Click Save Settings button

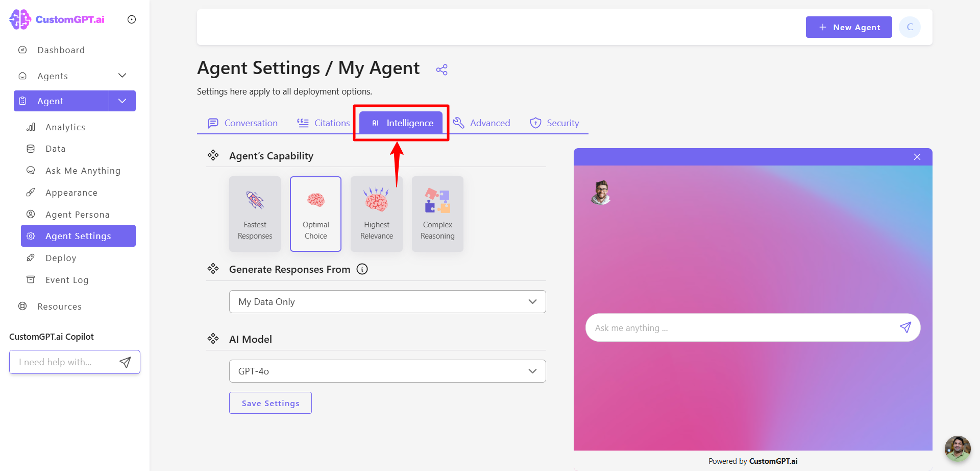pyautogui.click(x=271, y=403)
